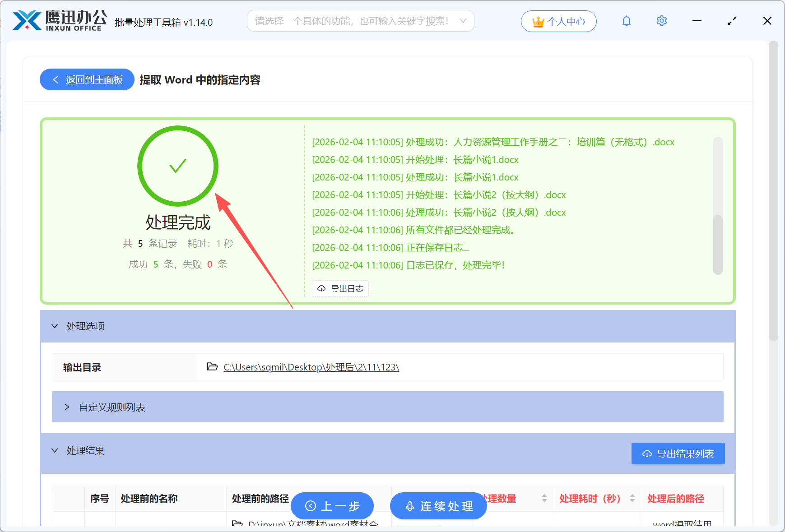This screenshot has height=532, width=785.
Task: Click sort arrows on 处理数量 column
Action: [x=544, y=499]
